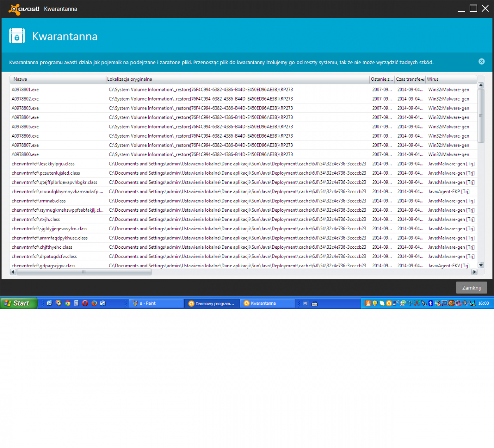
Task: Click the vertical scrollbar thumb
Action: point(481,115)
